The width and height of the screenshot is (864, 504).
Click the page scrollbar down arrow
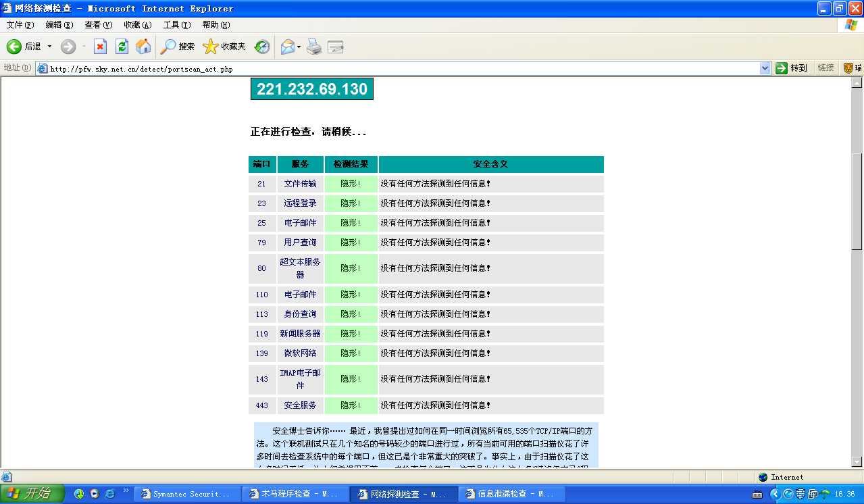click(857, 462)
